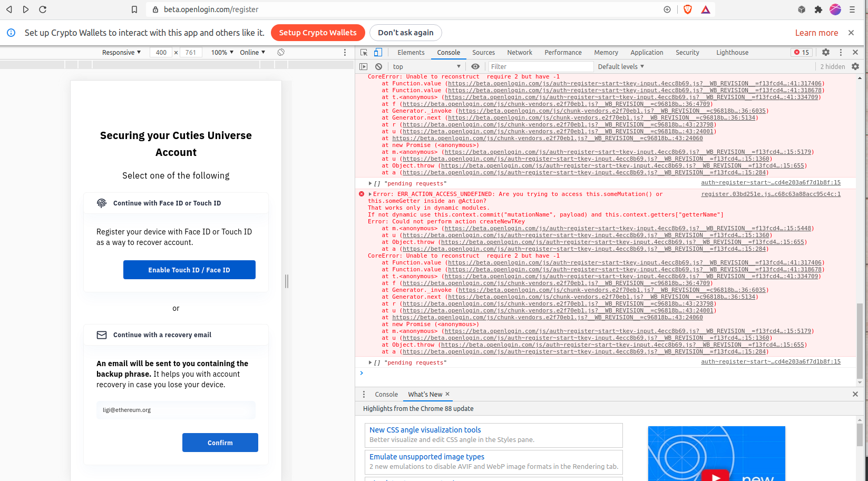The height and width of the screenshot is (481, 868).
Task: Open the What's New tab
Action: click(424, 394)
